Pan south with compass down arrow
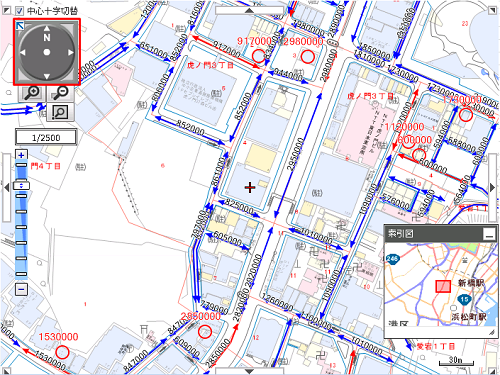 click(47, 76)
